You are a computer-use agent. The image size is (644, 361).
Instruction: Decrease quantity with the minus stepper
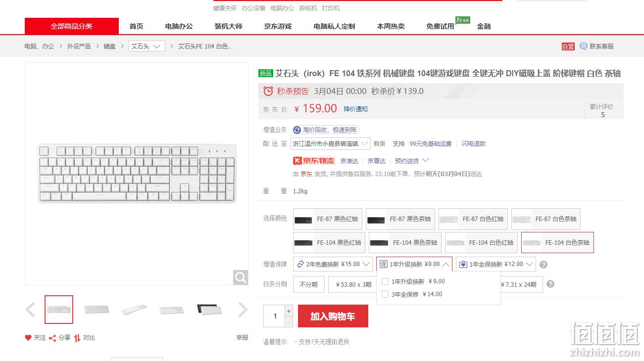[289, 322]
